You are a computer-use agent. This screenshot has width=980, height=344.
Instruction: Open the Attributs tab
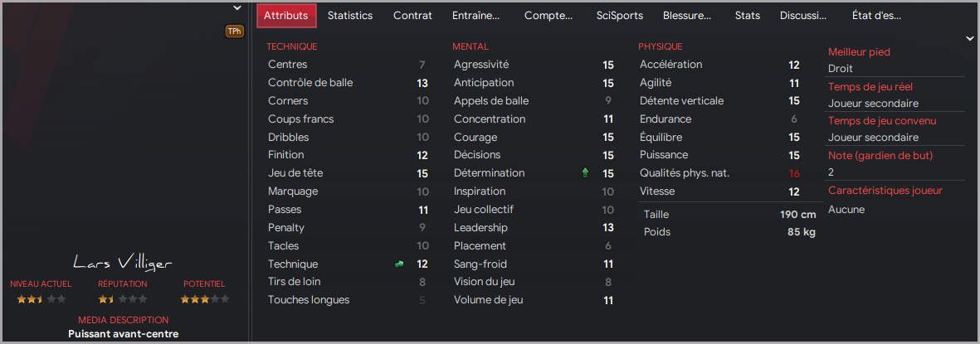click(286, 16)
